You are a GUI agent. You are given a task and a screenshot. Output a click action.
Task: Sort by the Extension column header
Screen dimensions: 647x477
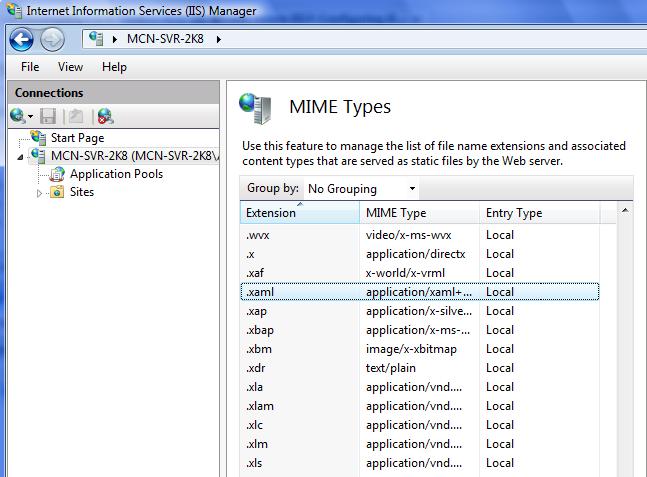(x=300, y=213)
